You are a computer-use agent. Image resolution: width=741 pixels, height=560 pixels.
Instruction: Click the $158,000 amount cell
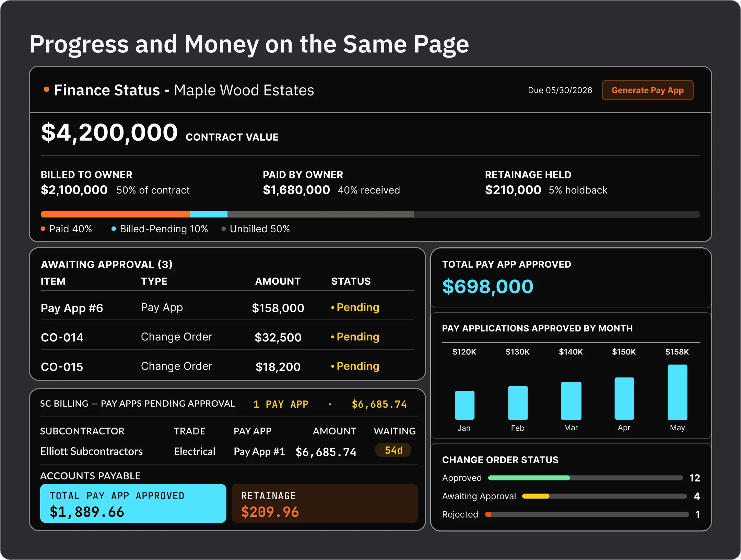click(x=278, y=308)
